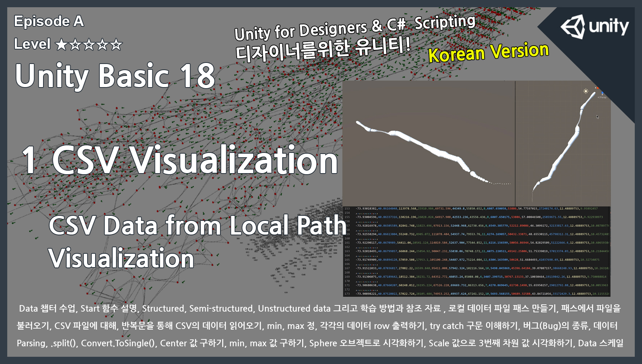
Task: Click line number 173 in CSV listing
Action: click(347, 294)
